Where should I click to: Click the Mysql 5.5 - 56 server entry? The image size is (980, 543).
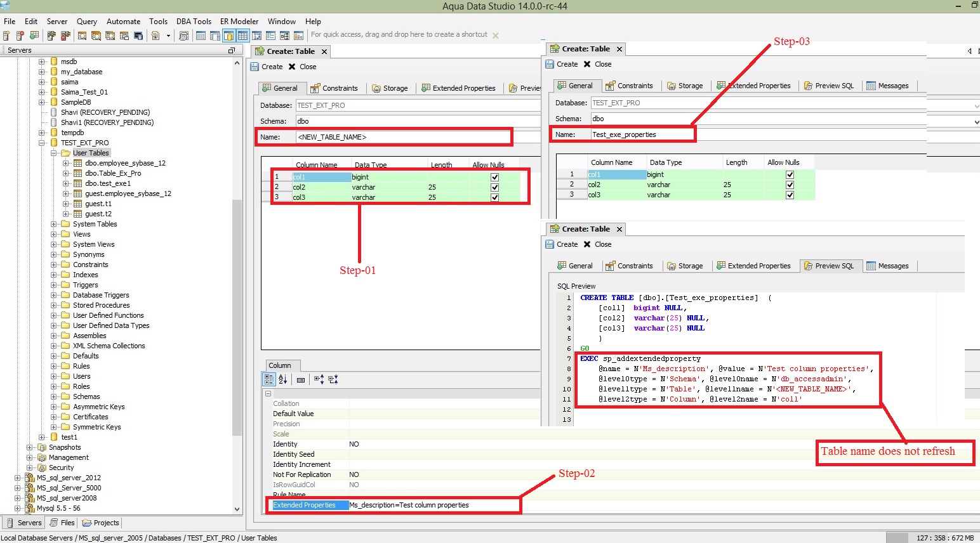[x=58, y=508]
